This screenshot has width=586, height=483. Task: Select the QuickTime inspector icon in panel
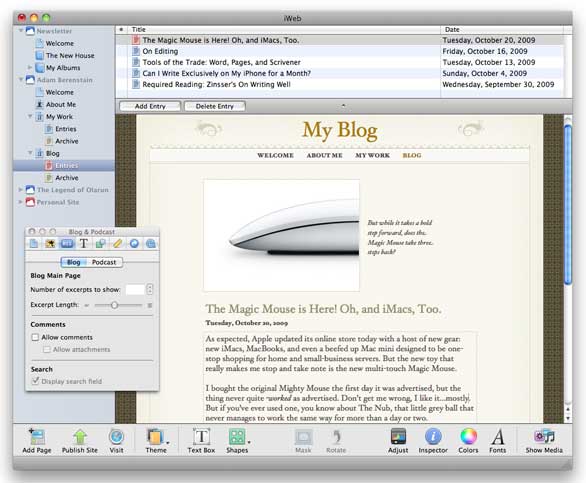click(150, 244)
